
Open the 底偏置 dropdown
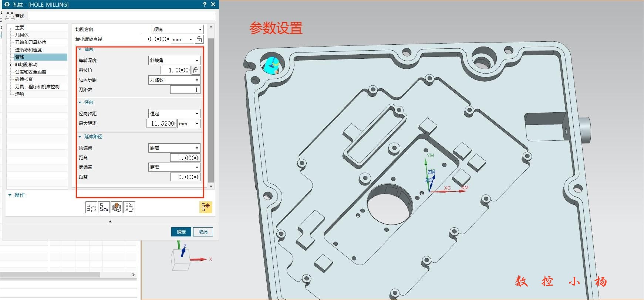[174, 167]
